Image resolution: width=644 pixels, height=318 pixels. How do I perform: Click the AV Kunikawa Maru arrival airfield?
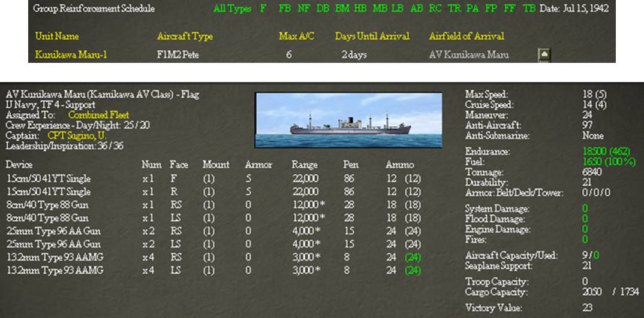pyautogui.click(x=469, y=54)
